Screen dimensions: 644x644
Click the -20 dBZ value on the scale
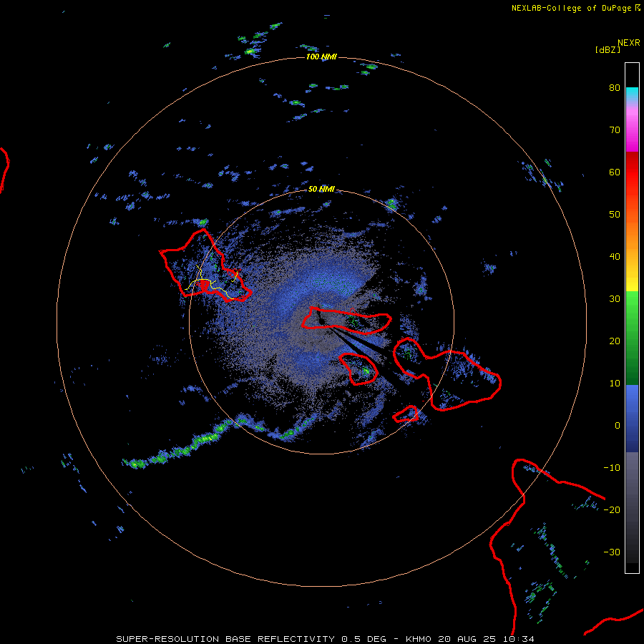[x=612, y=510]
